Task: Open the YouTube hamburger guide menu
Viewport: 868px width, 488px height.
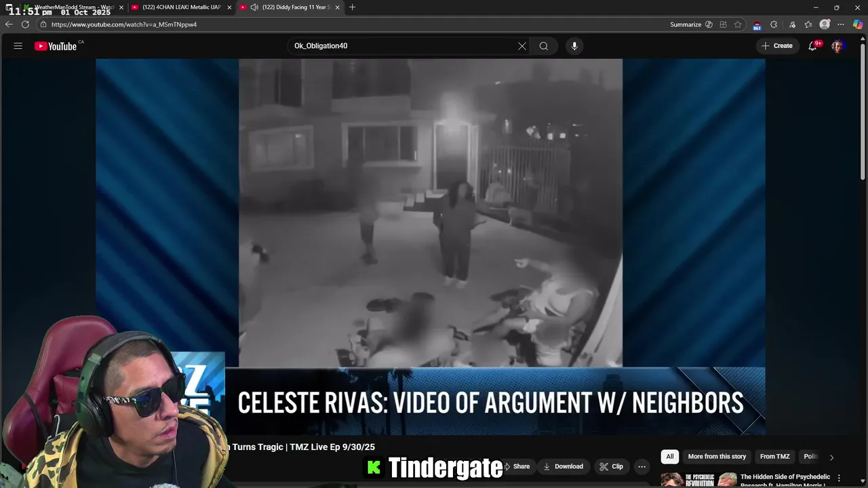Action: click(x=18, y=46)
